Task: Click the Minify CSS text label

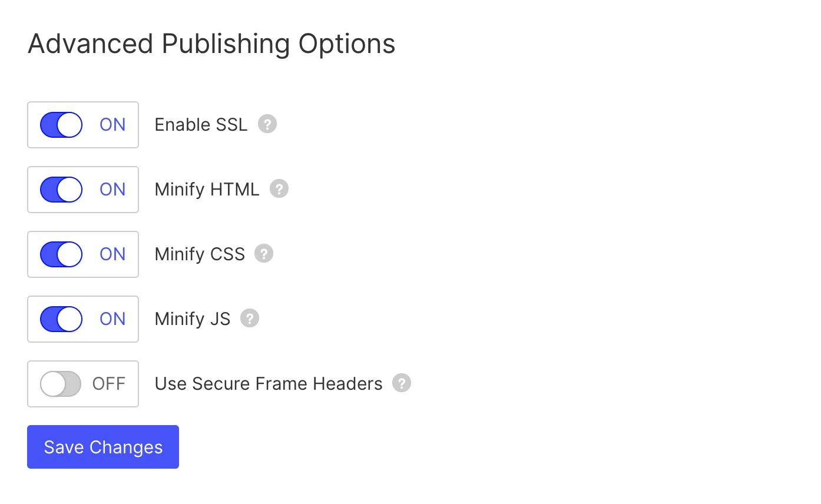Action: coord(199,254)
